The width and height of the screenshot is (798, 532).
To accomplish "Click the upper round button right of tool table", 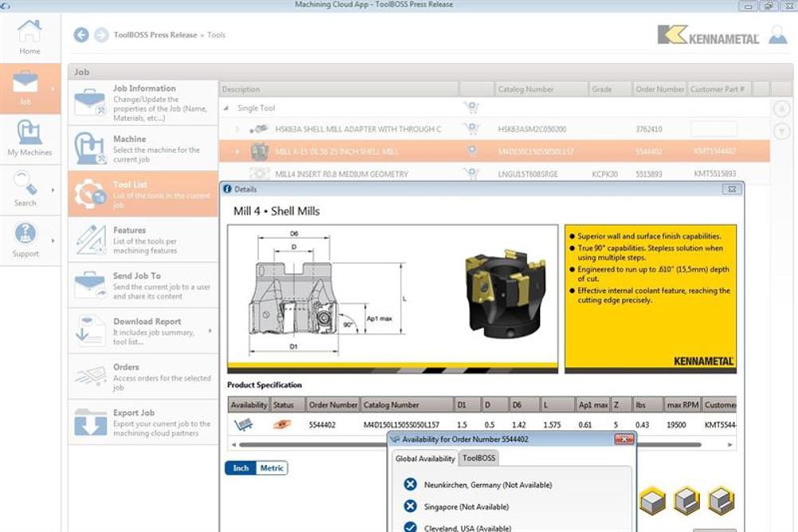I will click(x=782, y=108).
